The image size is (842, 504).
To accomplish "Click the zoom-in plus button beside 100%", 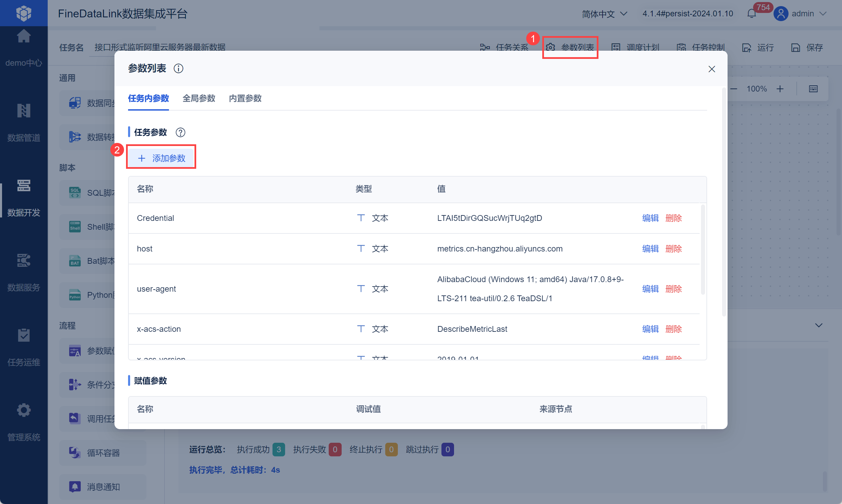I will pyautogui.click(x=780, y=89).
